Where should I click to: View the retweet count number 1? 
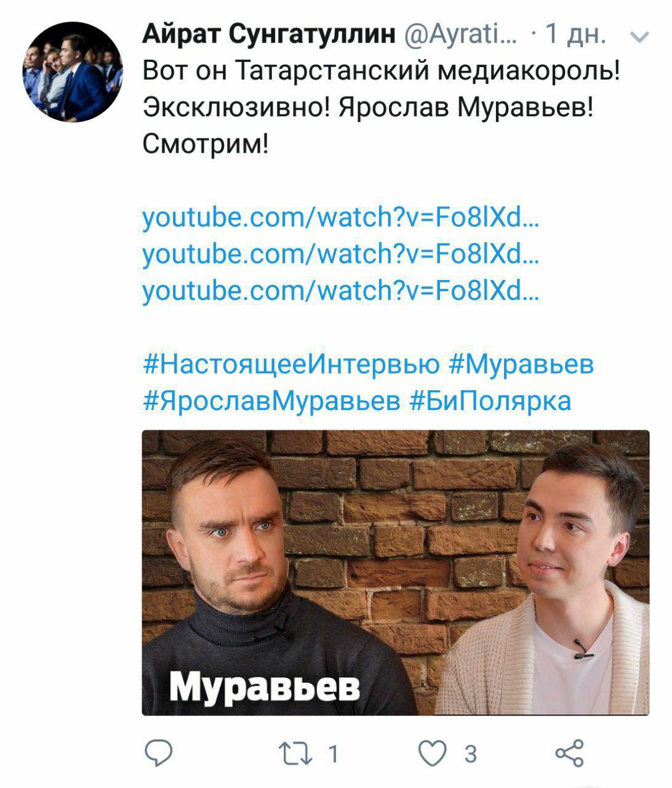click(333, 754)
